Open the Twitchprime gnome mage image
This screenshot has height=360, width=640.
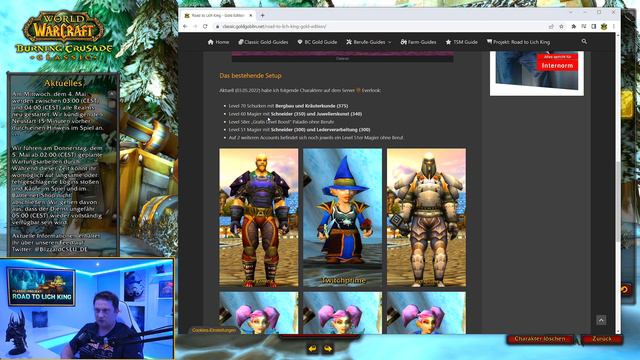tap(342, 218)
